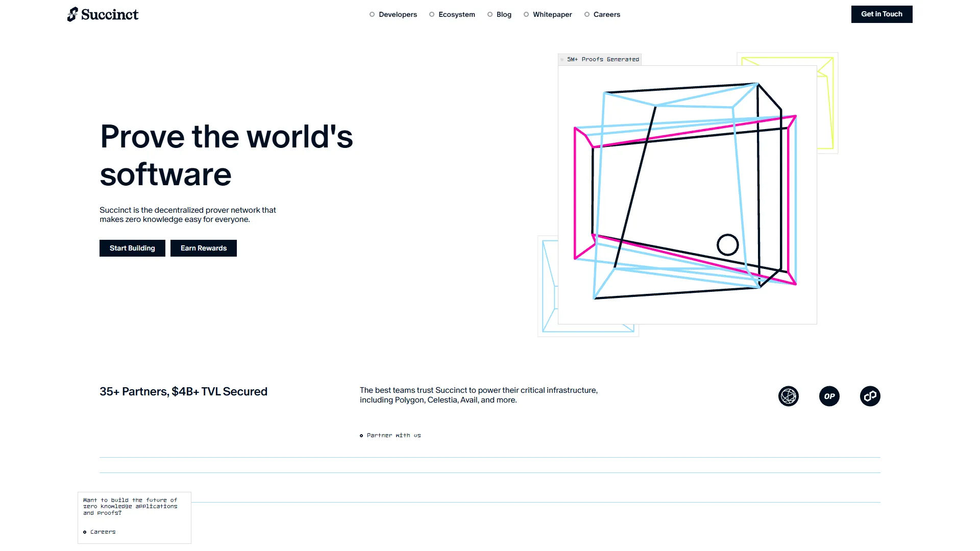The height and width of the screenshot is (551, 980).
Task: Click the globe-shaped partner logo icon
Action: (788, 396)
